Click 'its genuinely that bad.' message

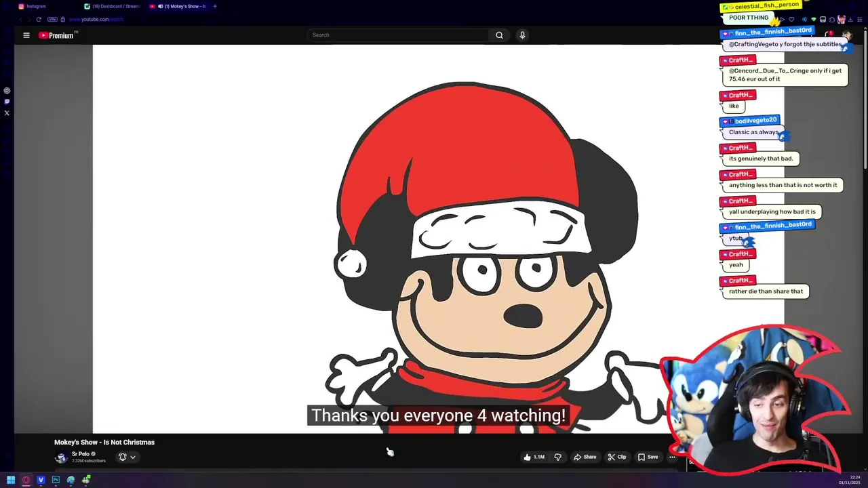(x=760, y=159)
